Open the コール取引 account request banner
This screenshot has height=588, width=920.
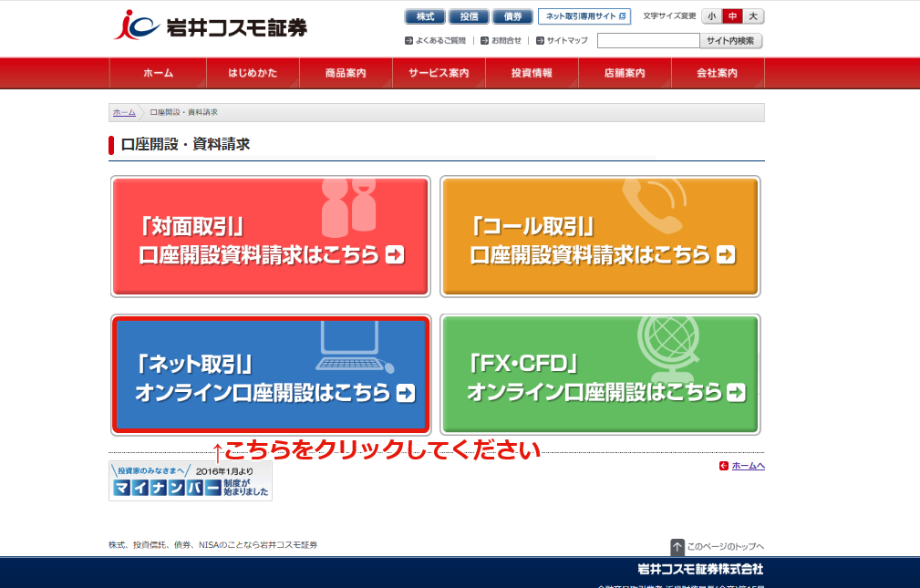click(600, 236)
